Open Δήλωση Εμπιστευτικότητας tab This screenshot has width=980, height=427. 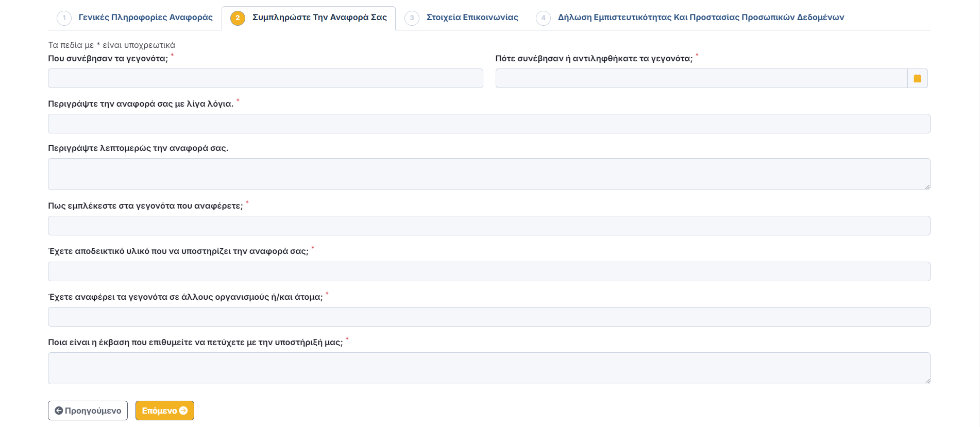click(700, 18)
